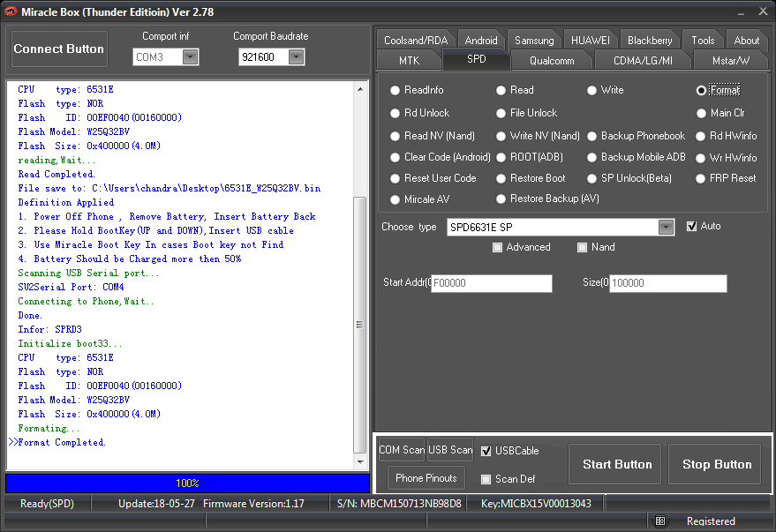Enable the Advanced checkbox
The width and height of the screenshot is (776, 532).
(x=497, y=247)
